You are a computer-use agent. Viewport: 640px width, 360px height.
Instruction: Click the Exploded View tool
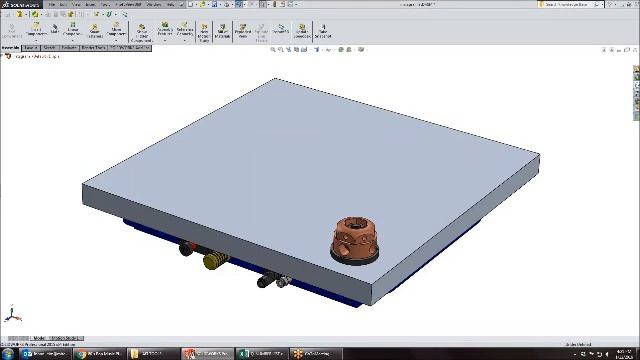click(242, 31)
